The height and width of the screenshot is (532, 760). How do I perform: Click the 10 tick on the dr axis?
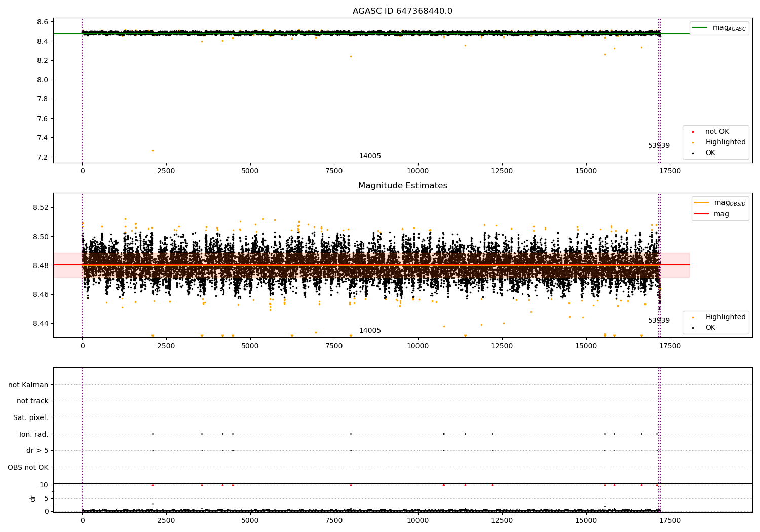point(44,485)
